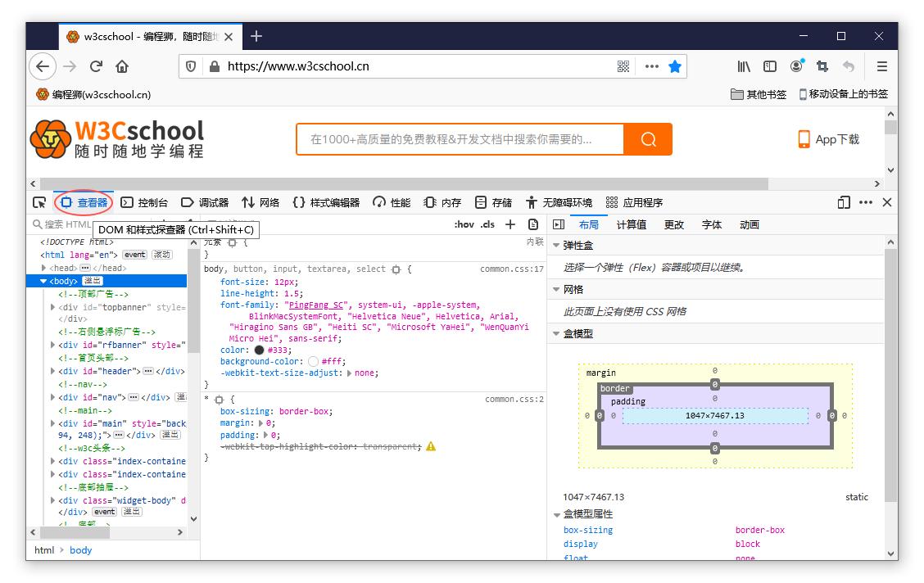Open responsive design mode icon
The width and height of the screenshot is (924, 583).
pos(844,202)
